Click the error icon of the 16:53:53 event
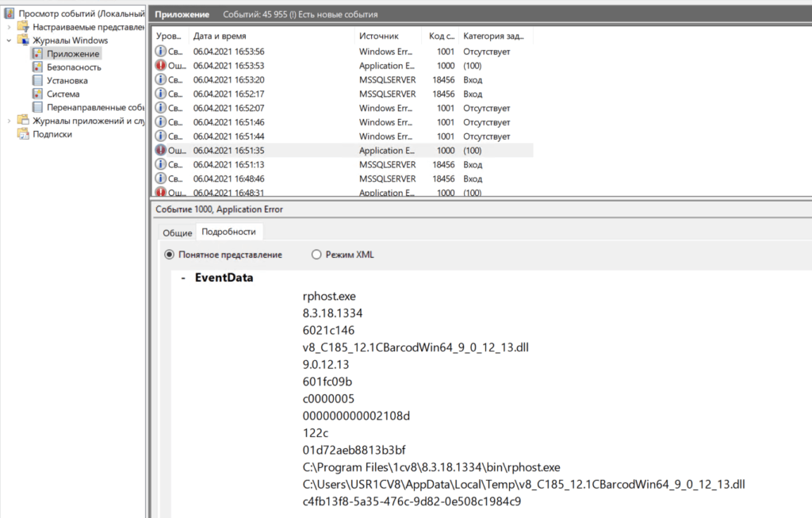 pos(161,66)
